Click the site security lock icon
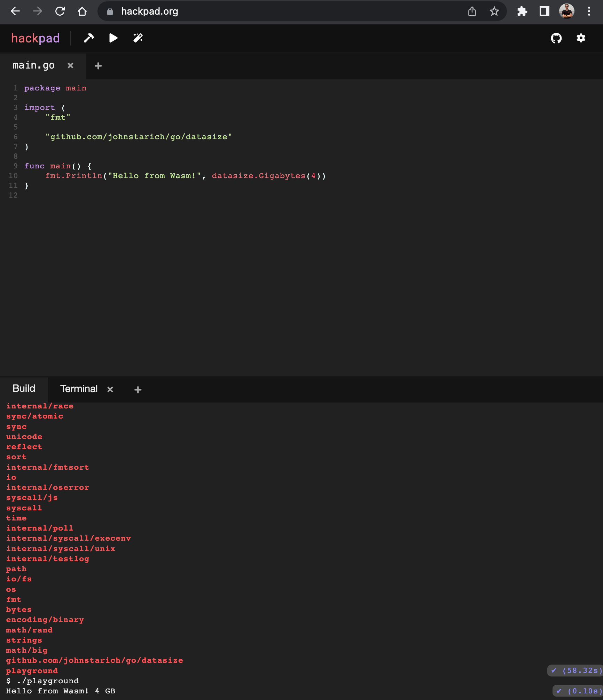Image resolution: width=603 pixels, height=700 pixels. 110,11
